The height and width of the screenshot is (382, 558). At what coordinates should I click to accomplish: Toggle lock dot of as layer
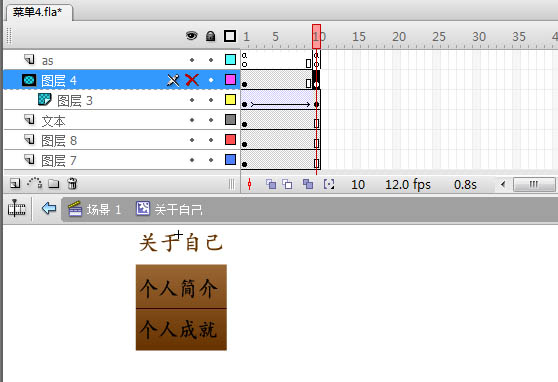211,60
